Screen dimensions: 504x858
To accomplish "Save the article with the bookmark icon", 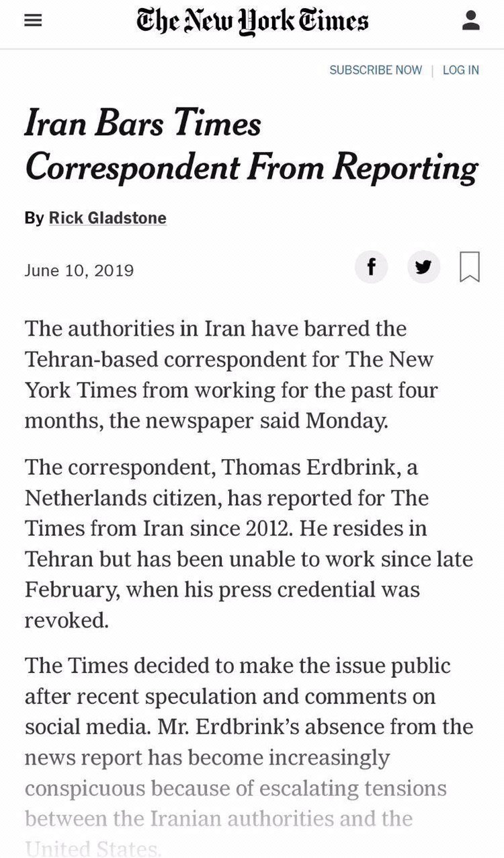I will coord(470,267).
